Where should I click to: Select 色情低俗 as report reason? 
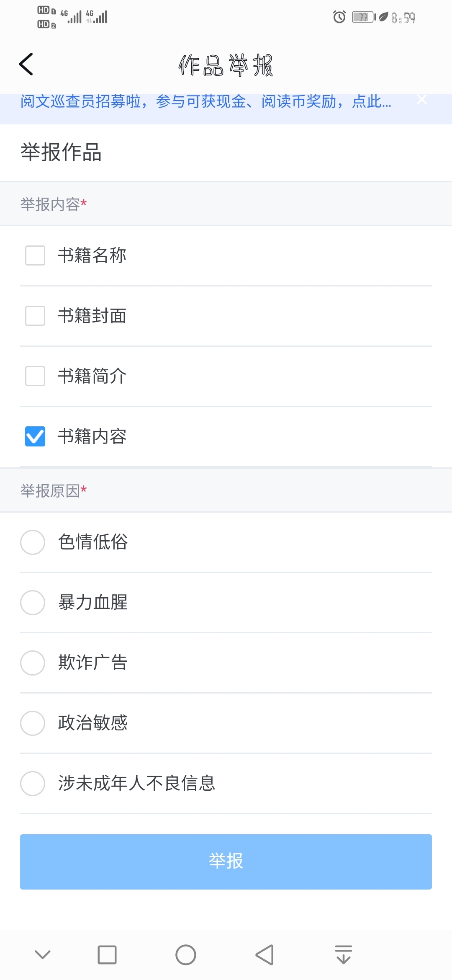point(33,542)
